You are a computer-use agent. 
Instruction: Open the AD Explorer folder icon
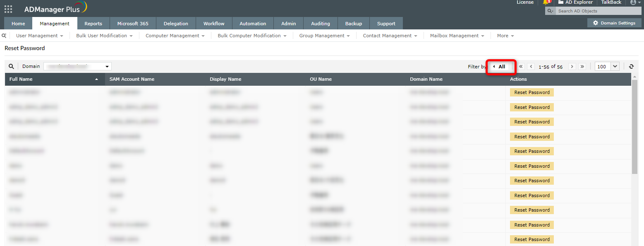click(x=560, y=2)
